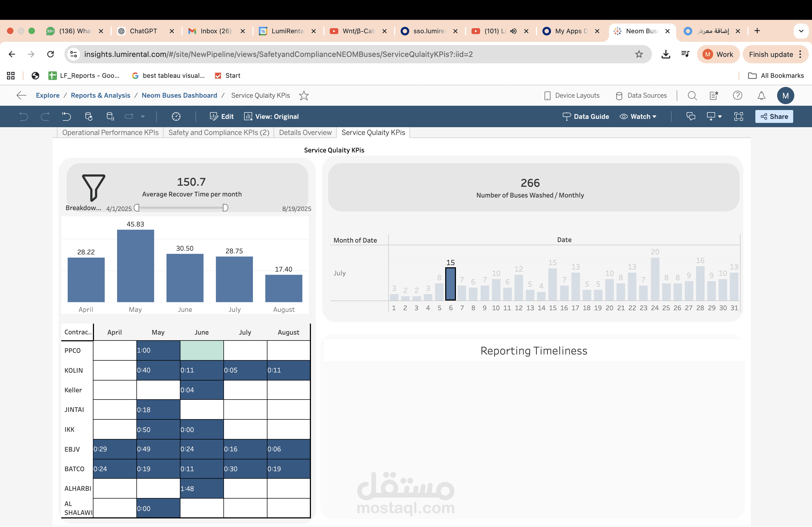The height and width of the screenshot is (527, 812).
Task: Enter full screen mode icon
Action: click(x=739, y=116)
